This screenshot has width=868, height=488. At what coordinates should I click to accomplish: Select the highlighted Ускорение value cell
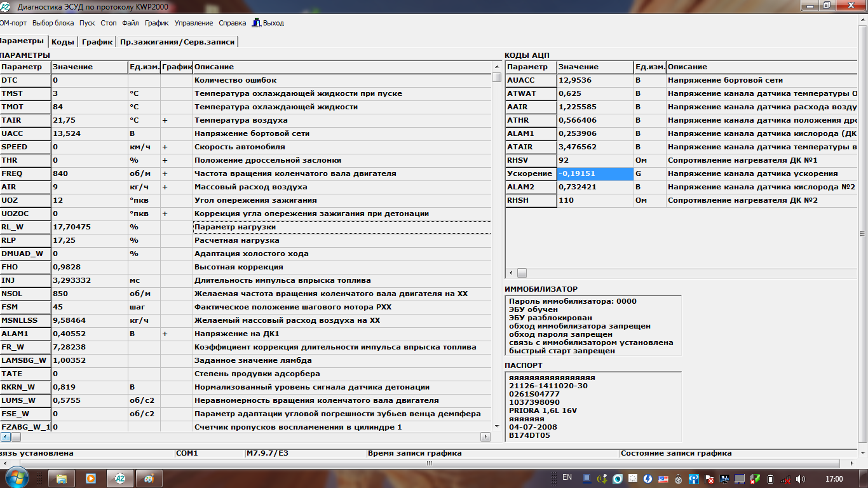595,173
